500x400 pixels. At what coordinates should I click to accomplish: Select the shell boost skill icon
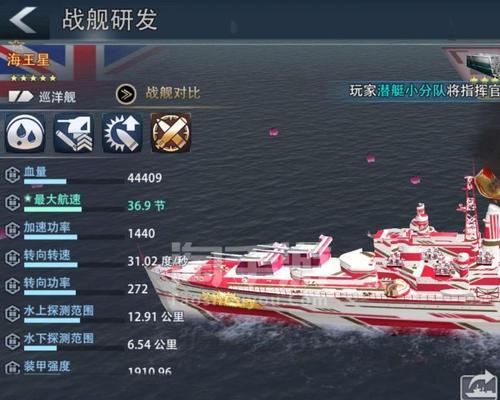point(122,133)
